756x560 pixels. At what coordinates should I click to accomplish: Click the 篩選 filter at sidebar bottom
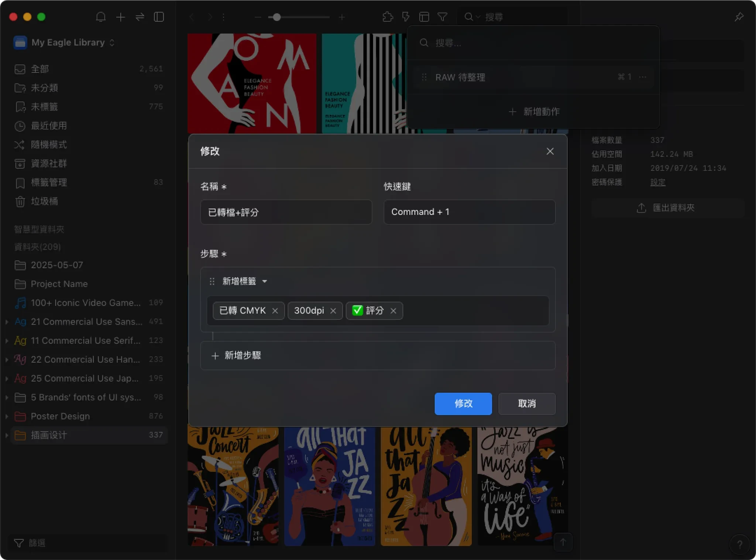pos(88,543)
